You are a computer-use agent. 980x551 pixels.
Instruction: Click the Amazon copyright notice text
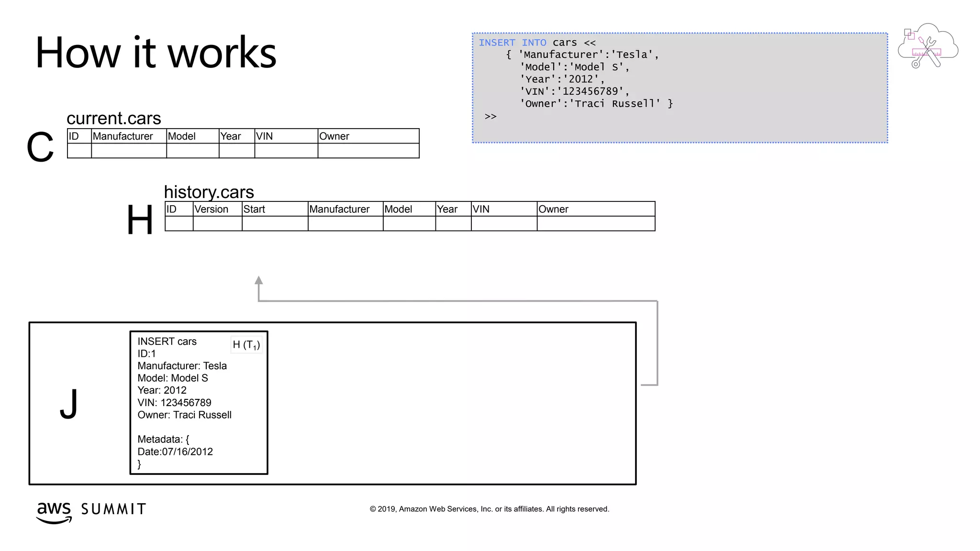point(489,509)
